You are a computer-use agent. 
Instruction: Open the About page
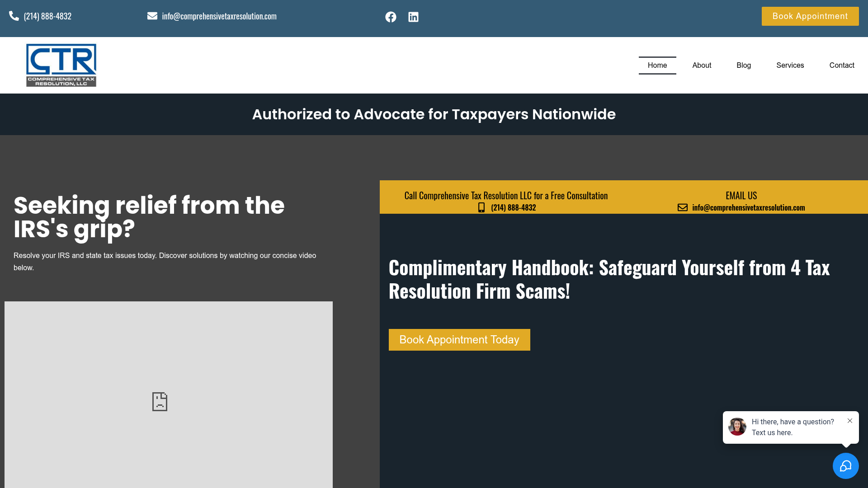pyautogui.click(x=702, y=66)
